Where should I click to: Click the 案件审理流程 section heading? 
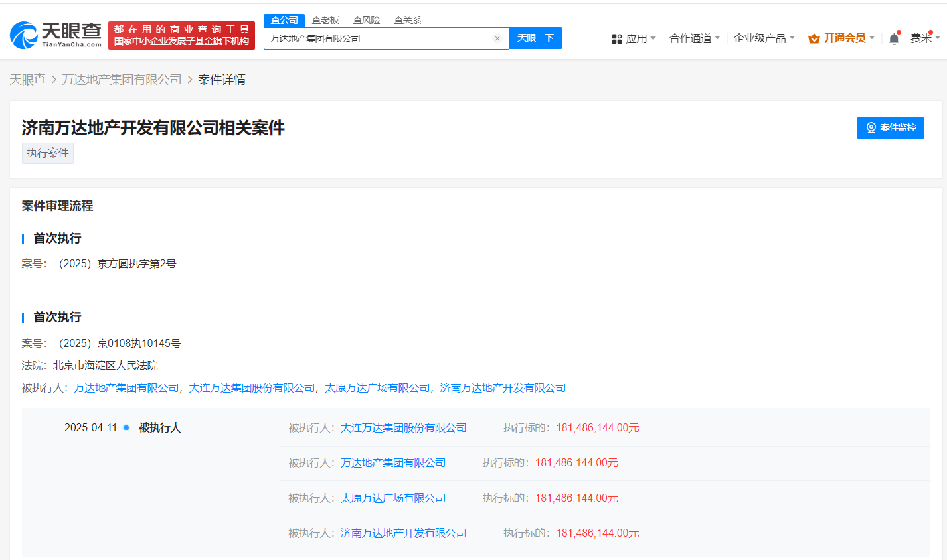tap(57, 206)
